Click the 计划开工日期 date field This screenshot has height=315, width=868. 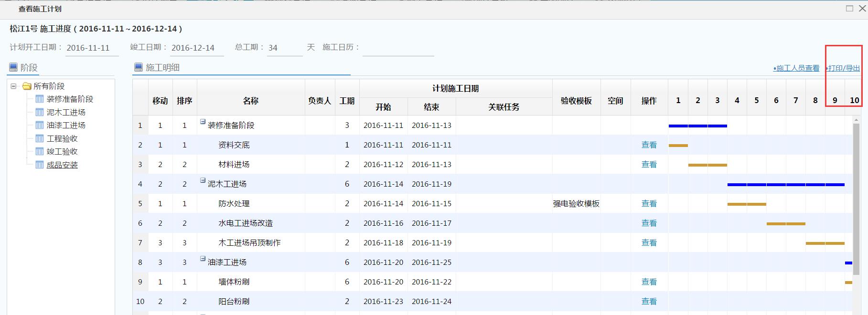coord(92,48)
